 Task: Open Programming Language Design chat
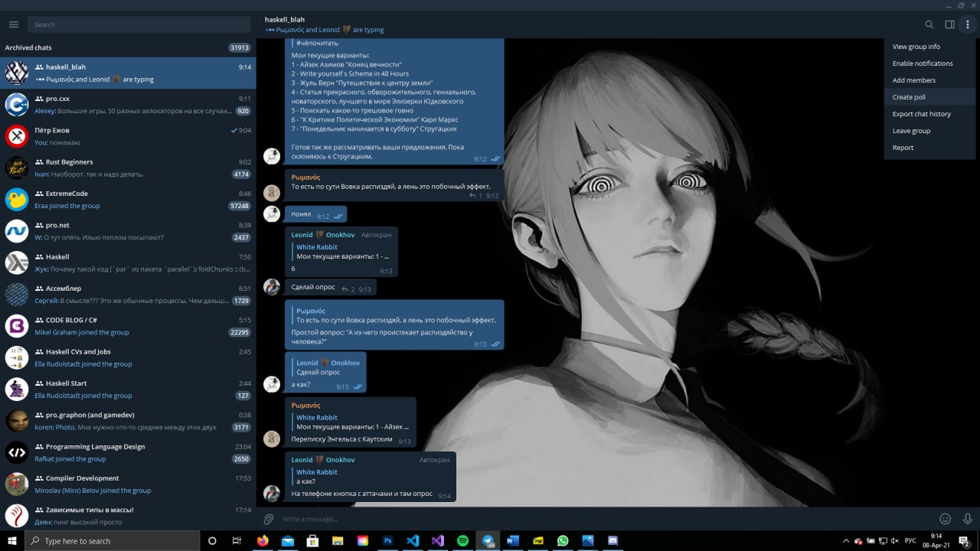pos(128,452)
